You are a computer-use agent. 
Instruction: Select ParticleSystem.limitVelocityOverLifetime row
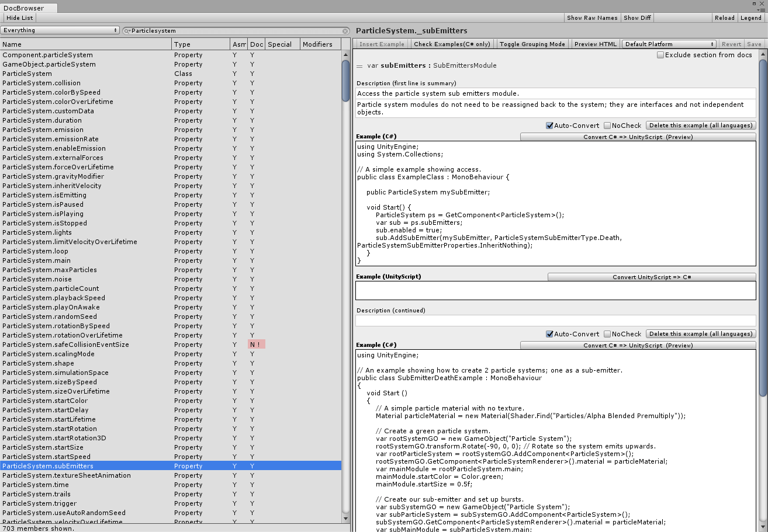pos(171,242)
